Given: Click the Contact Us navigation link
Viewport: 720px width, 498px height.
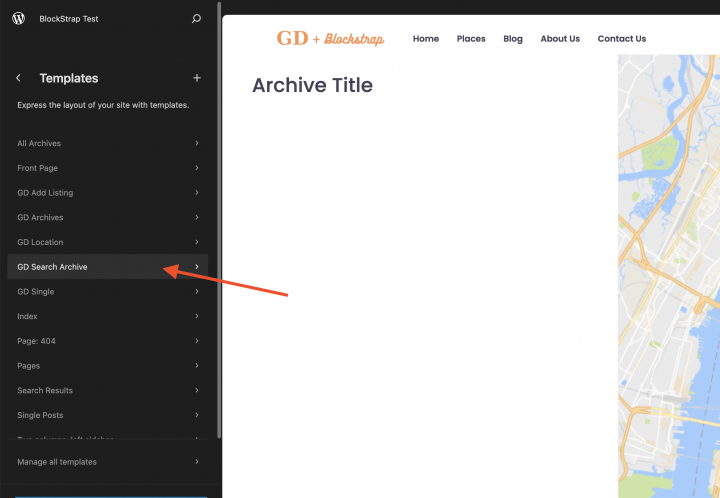Looking at the screenshot, I should coord(622,39).
